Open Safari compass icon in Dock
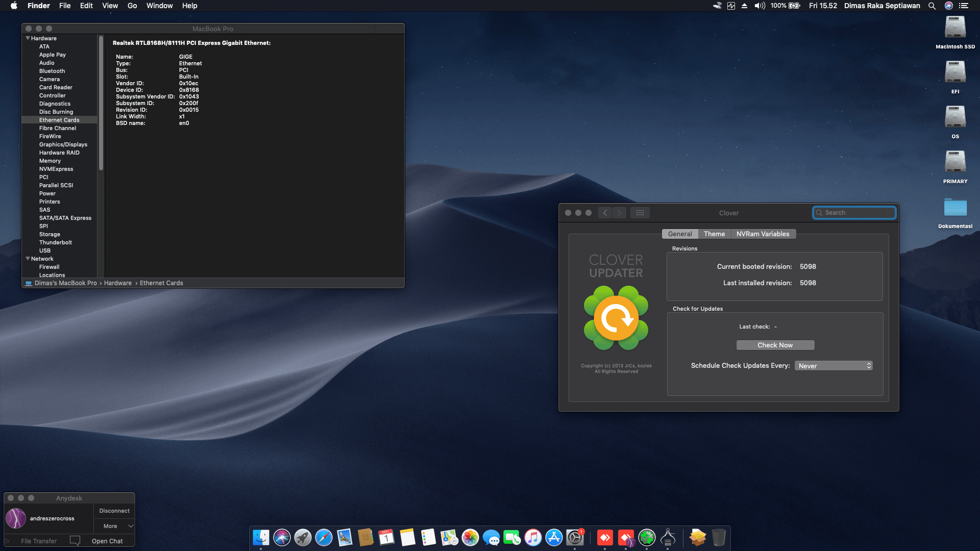 pyautogui.click(x=324, y=537)
